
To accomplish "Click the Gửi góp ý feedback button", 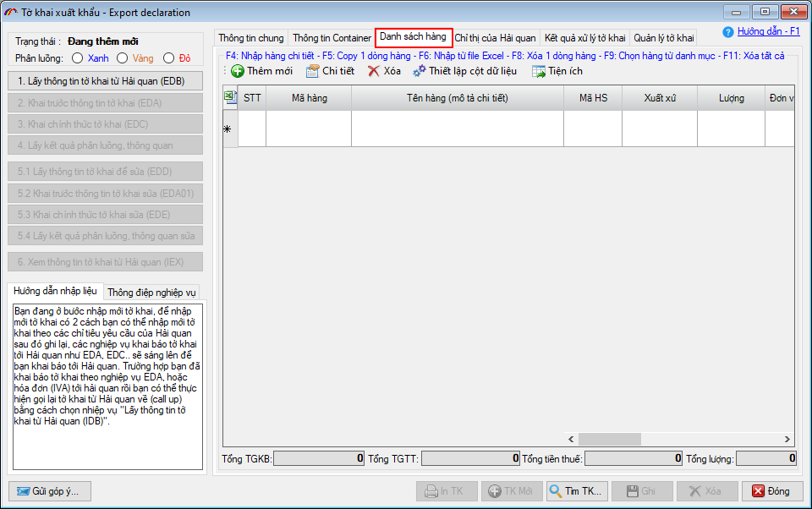I will coord(50,491).
